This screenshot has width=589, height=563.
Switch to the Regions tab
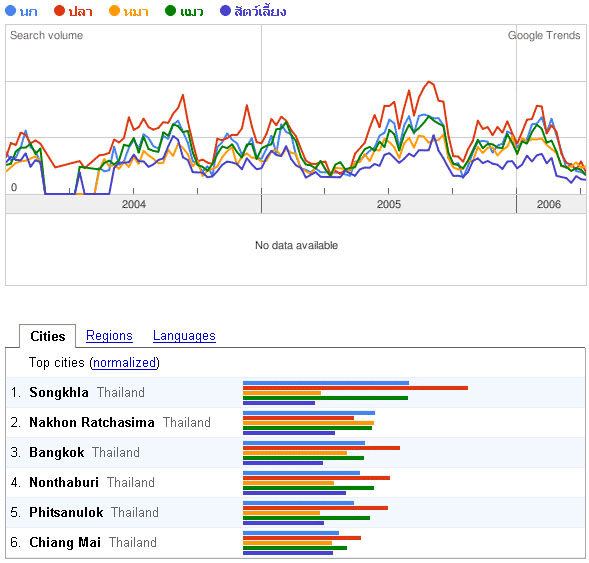click(109, 335)
